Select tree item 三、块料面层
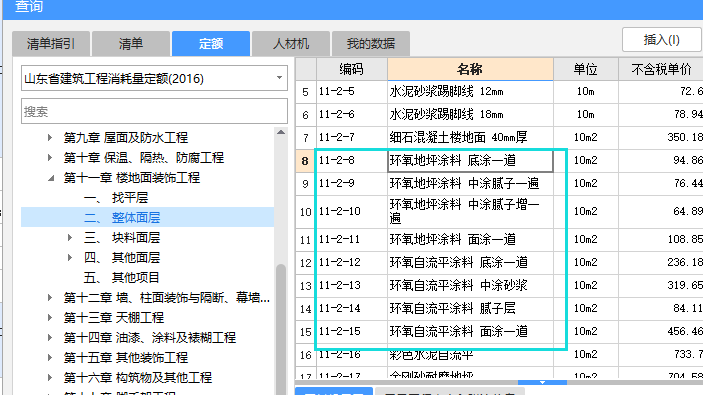This screenshot has height=395, width=703. tap(122, 238)
